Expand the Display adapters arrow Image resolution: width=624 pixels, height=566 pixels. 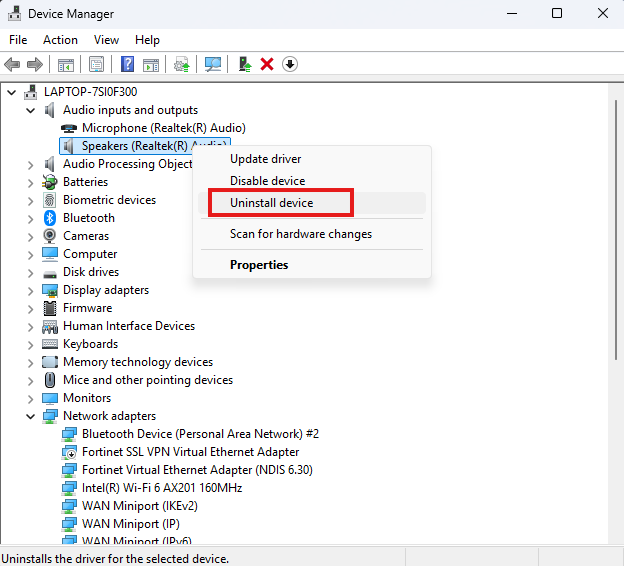[31, 291]
